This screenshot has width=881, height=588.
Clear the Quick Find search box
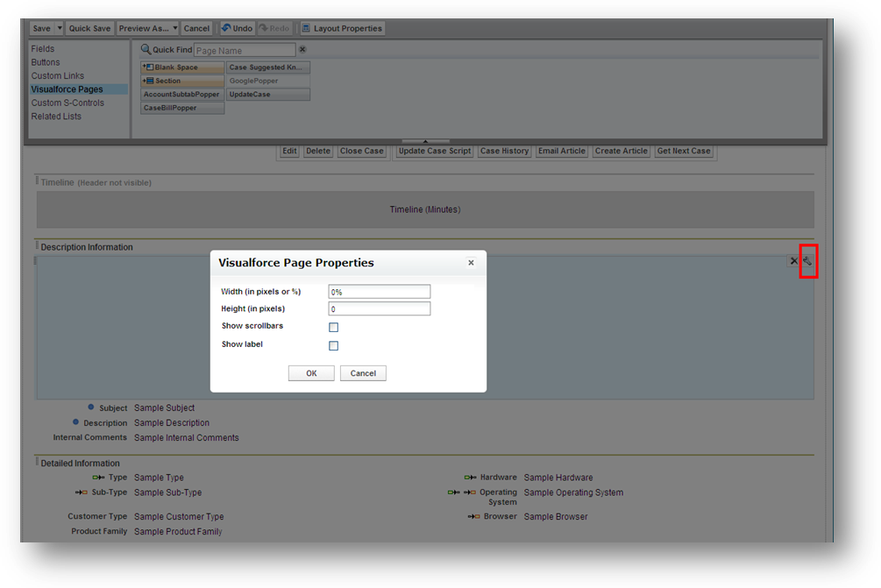tap(303, 50)
